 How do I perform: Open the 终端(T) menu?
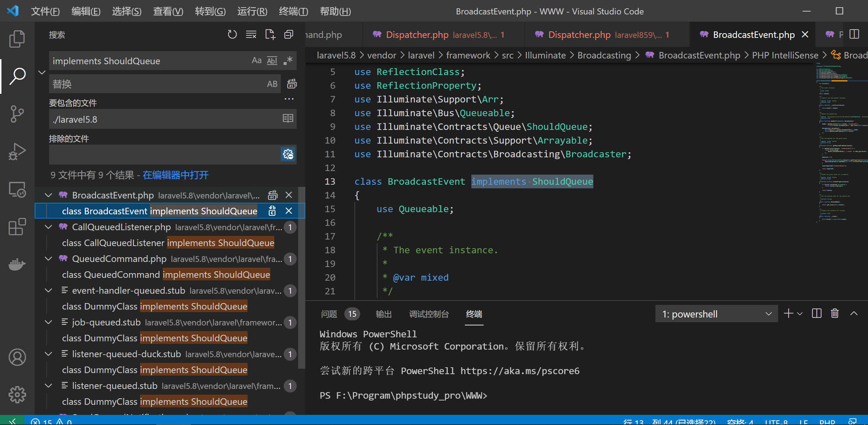[293, 11]
